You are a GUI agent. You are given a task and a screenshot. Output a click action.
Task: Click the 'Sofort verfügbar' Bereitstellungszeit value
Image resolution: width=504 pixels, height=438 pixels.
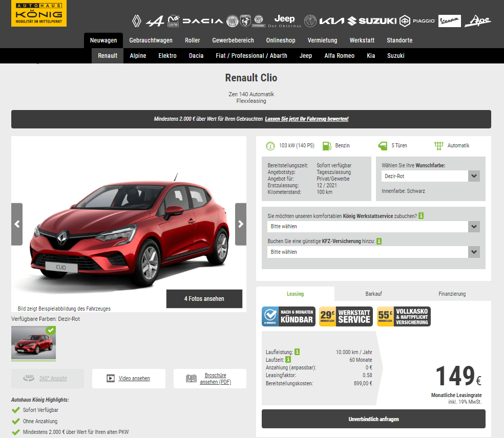pos(334,165)
